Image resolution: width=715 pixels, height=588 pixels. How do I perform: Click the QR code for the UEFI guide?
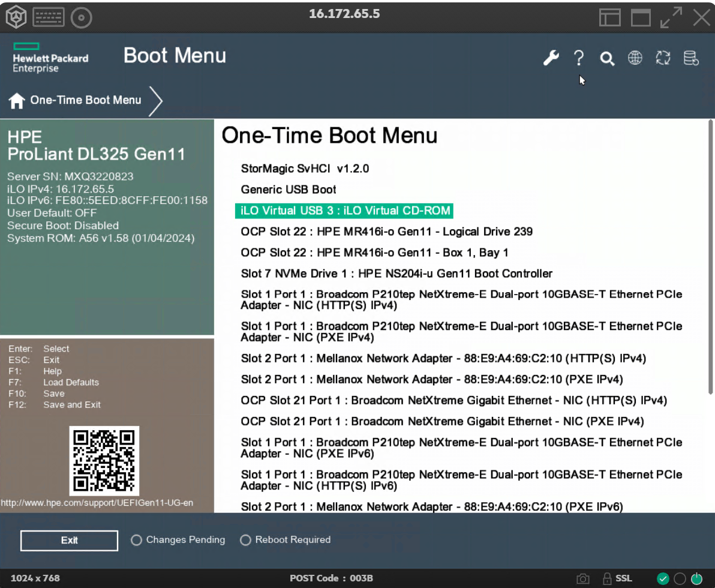point(104,461)
